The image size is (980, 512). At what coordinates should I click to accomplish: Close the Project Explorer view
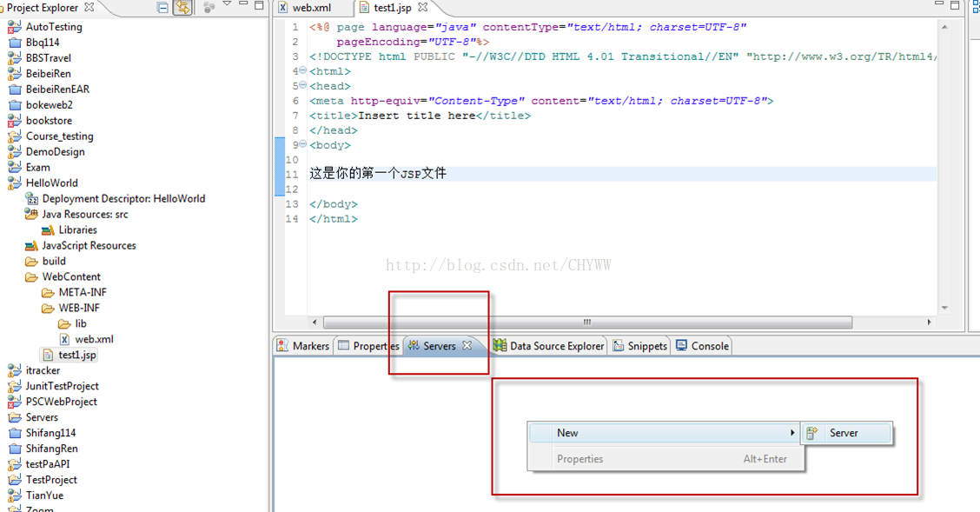coord(89,8)
